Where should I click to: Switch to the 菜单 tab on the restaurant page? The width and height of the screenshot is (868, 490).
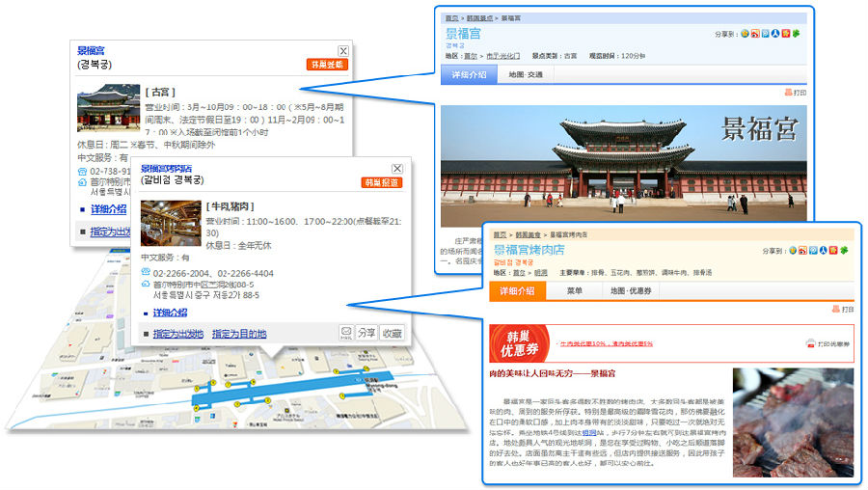tap(574, 290)
